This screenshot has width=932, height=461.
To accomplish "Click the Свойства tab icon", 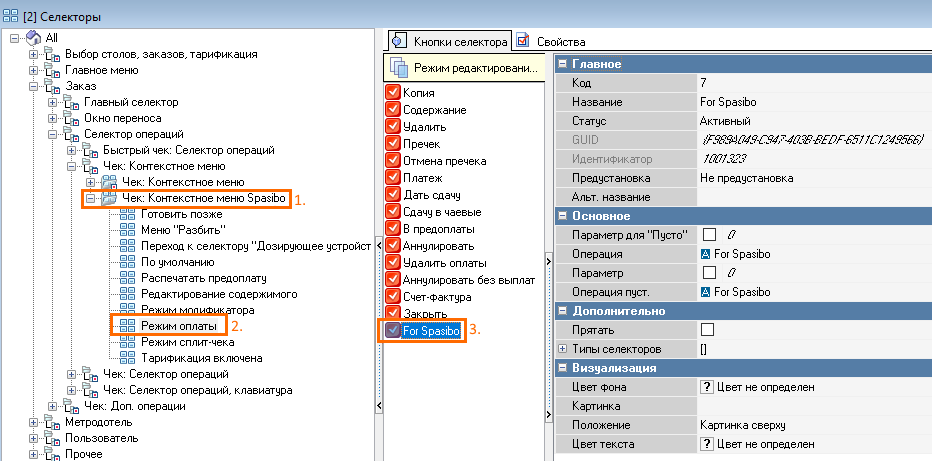I will pos(523,41).
